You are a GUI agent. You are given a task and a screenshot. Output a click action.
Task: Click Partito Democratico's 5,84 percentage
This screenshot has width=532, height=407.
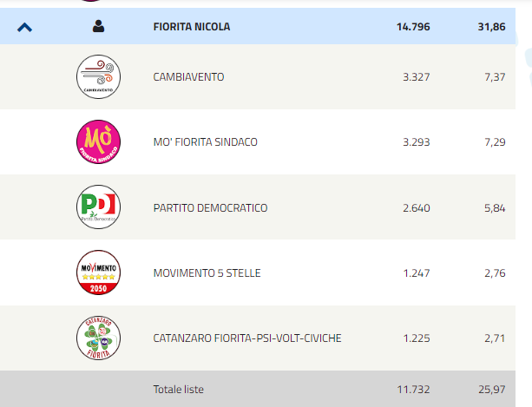[x=495, y=208]
